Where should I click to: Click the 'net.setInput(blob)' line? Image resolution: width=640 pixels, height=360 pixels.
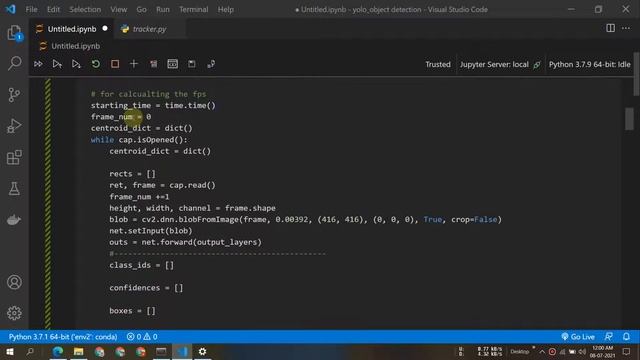(x=151, y=231)
